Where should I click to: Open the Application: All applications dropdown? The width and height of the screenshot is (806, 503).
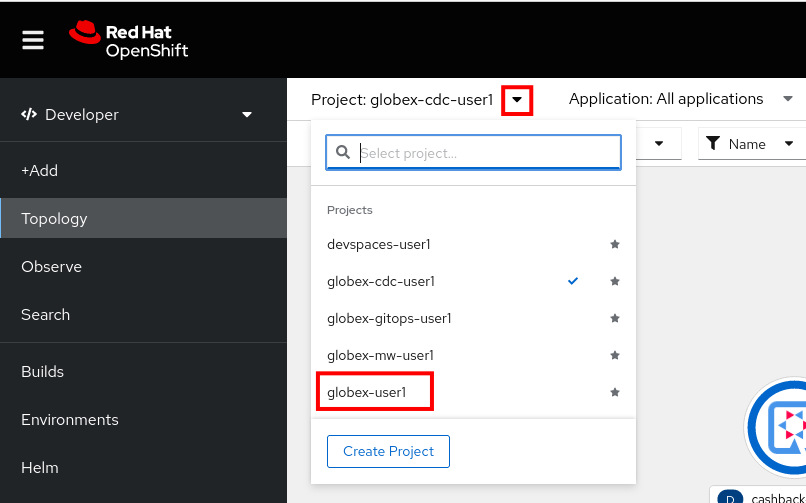click(681, 99)
